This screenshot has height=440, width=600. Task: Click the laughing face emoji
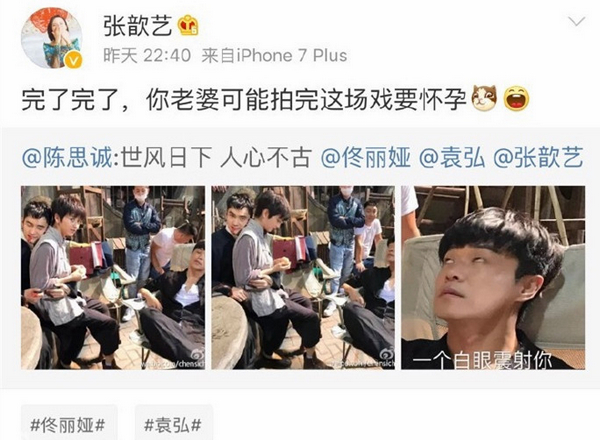point(516,98)
